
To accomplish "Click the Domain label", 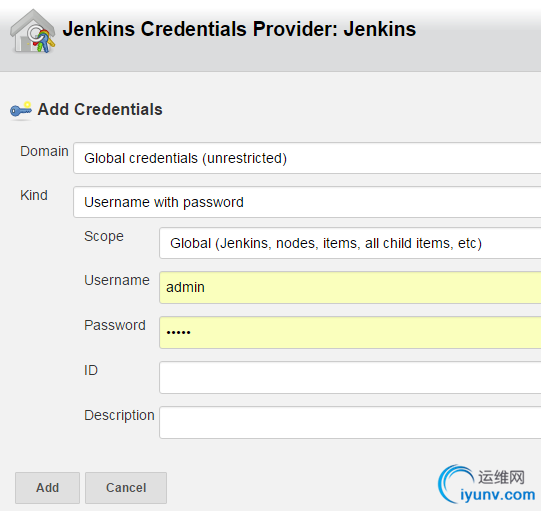I will (44, 151).
